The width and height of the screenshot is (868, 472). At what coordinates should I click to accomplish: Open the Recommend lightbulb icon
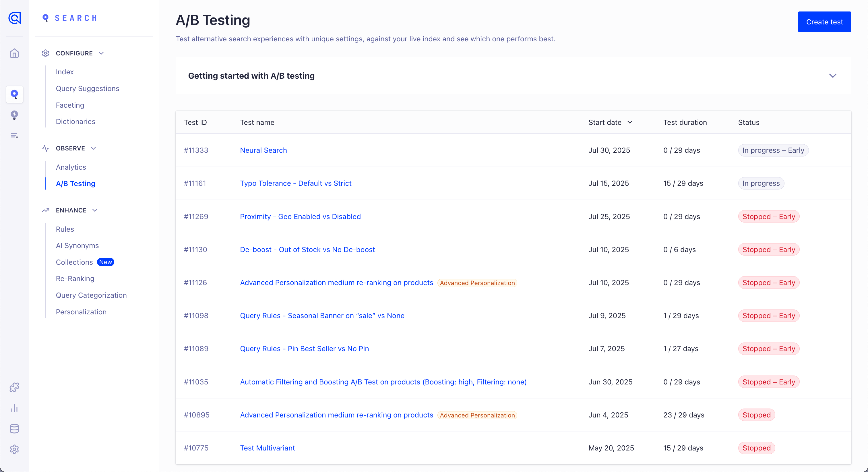[14, 115]
